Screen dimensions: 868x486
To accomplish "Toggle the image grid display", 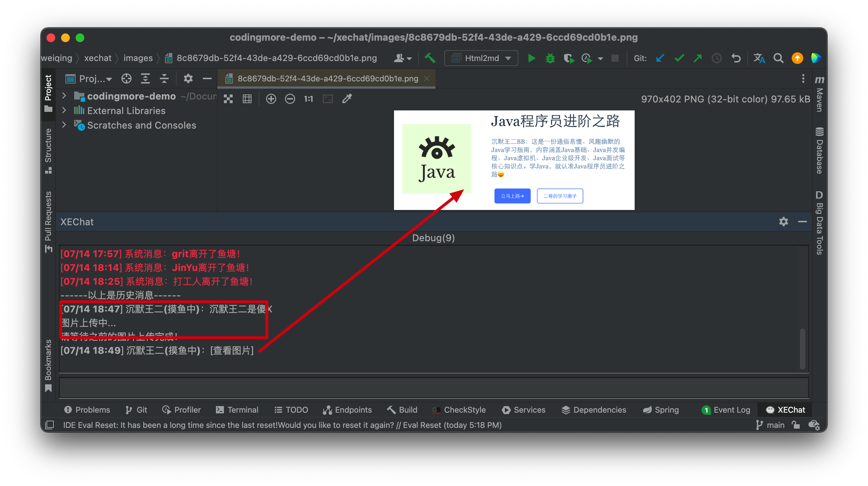I will (247, 99).
